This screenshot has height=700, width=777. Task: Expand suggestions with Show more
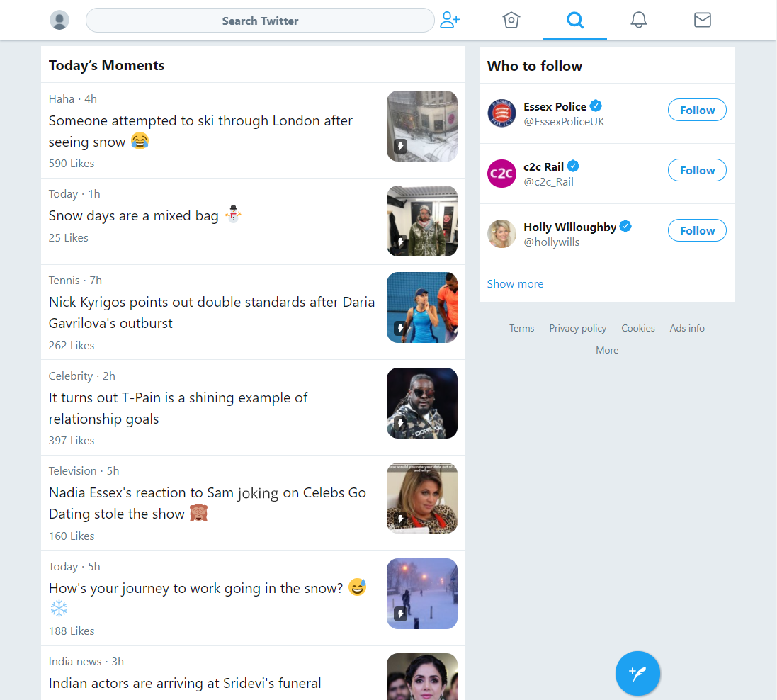pos(515,283)
